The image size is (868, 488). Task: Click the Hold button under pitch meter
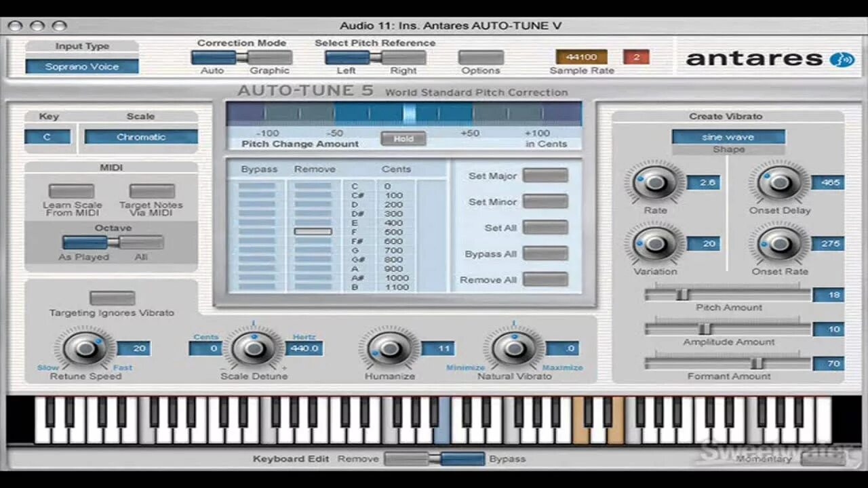(x=403, y=138)
